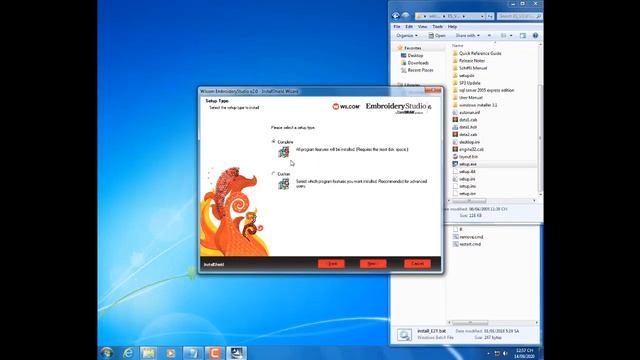640x360 pixels.
Task: Click Open in the Explorer toolbar
Action: click(x=437, y=36)
